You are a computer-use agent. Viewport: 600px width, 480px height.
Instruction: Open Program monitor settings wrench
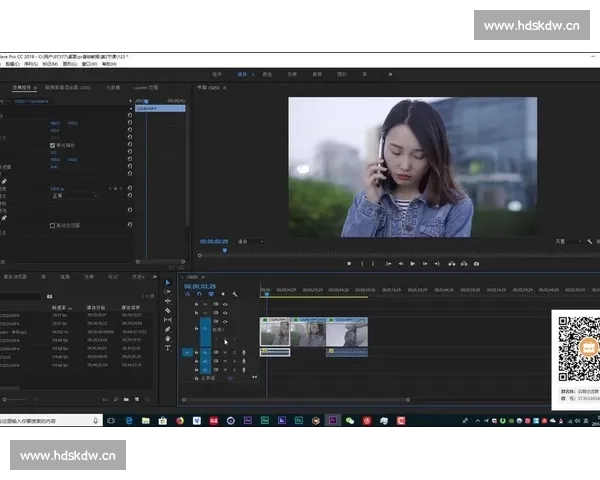pos(590,242)
